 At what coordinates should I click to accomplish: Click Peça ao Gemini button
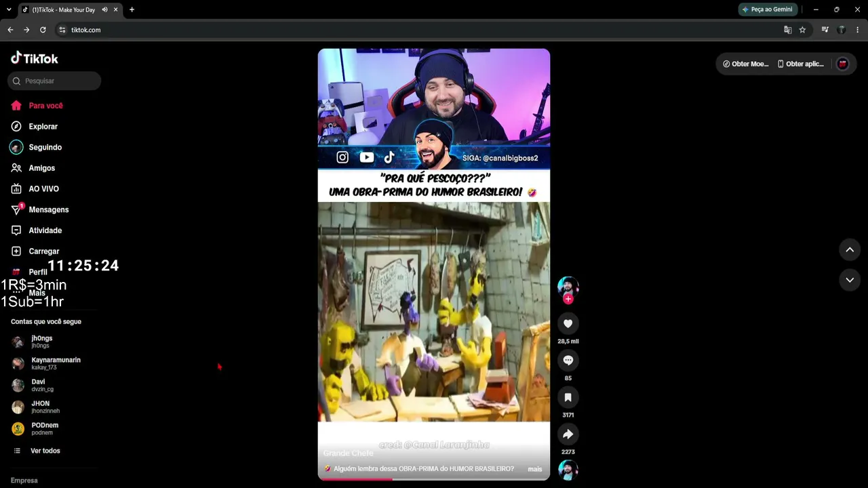click(x=767, y=9)
